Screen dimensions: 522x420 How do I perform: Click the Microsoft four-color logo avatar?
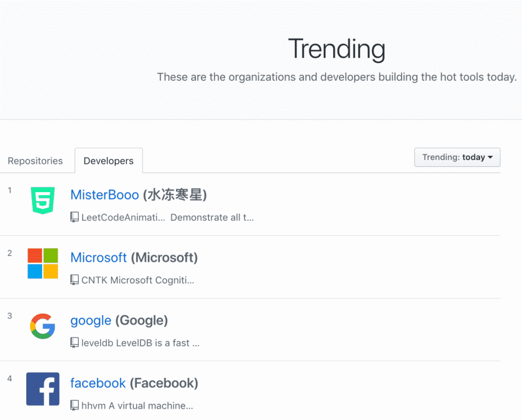coord(43,264)
